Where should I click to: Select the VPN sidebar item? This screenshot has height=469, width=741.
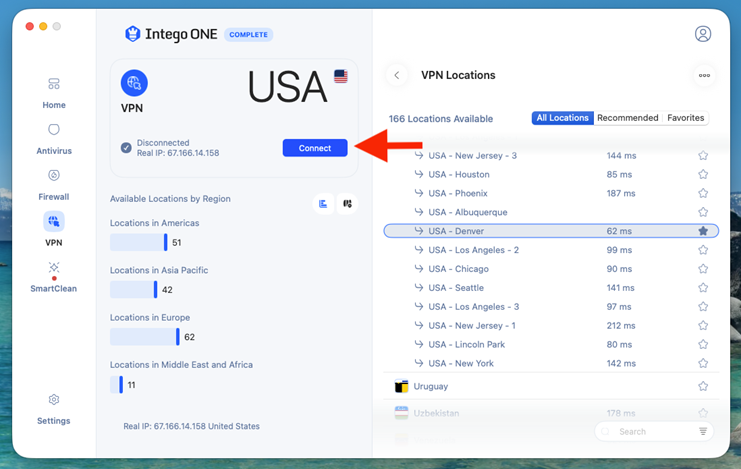click(54, 230)
